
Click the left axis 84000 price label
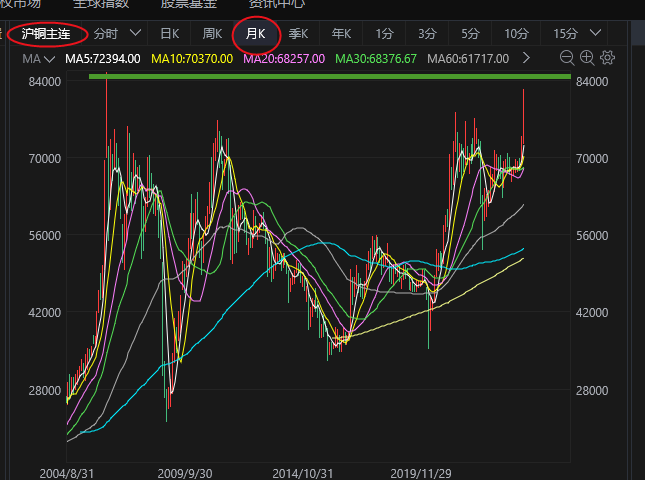(x=45, y=81)
